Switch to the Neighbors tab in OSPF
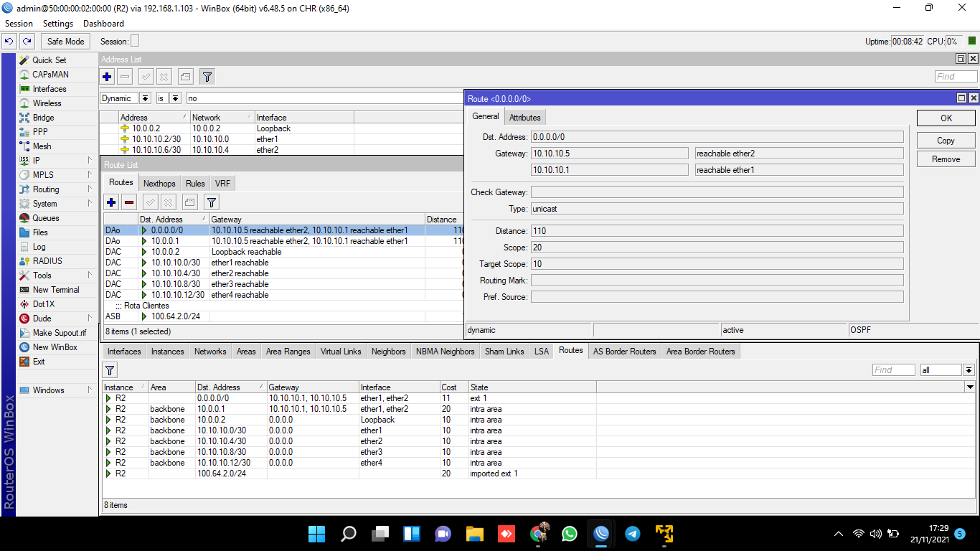This screenshot has width=980, height=551. pyautogui.click(x=388, y=352)
